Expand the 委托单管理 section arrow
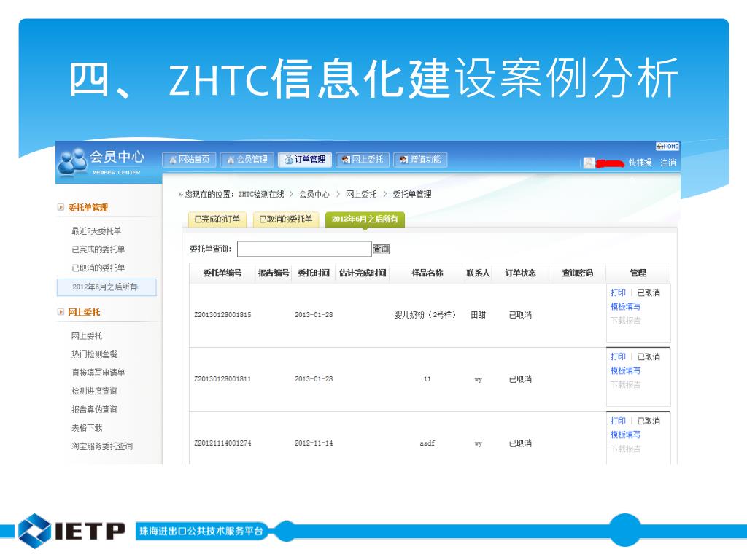The image size is (747, 560). click(61, 207)
